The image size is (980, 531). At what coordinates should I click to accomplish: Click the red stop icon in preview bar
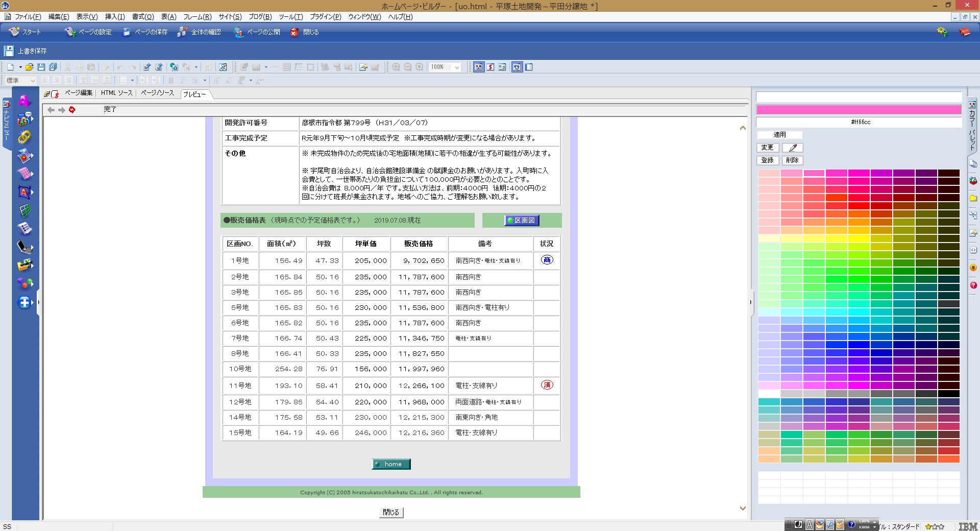[72, 110]
